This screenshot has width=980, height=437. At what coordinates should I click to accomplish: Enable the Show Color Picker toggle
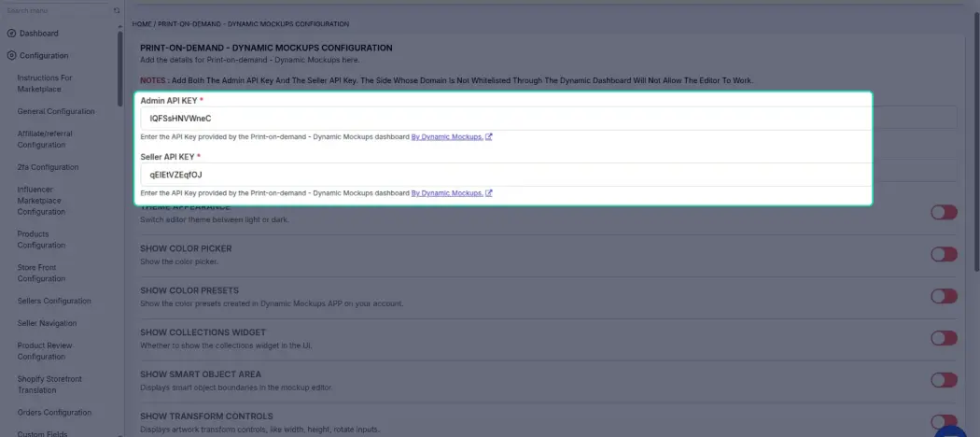point(944,254)
